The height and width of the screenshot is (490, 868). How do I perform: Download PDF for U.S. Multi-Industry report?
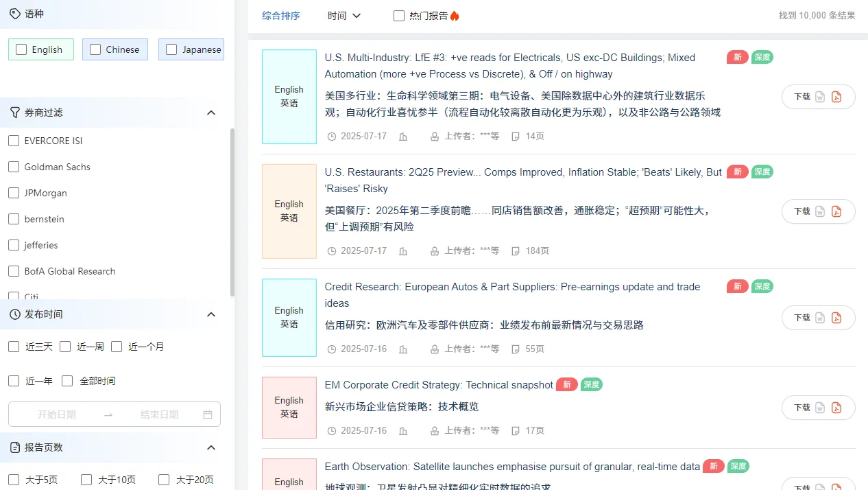(x=836, y=97)
